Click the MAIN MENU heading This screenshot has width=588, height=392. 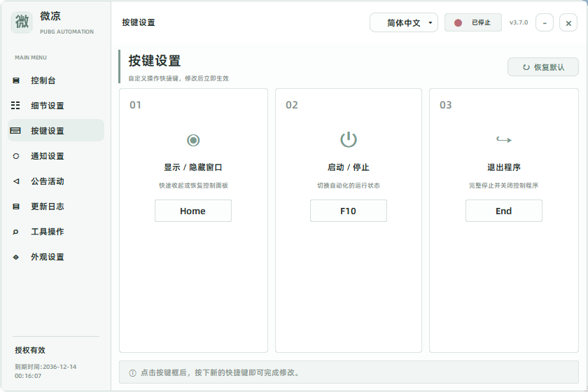(31, 57)
